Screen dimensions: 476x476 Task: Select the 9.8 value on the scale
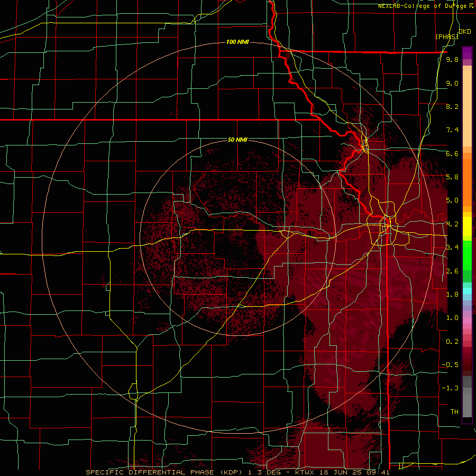coord(452,60)
